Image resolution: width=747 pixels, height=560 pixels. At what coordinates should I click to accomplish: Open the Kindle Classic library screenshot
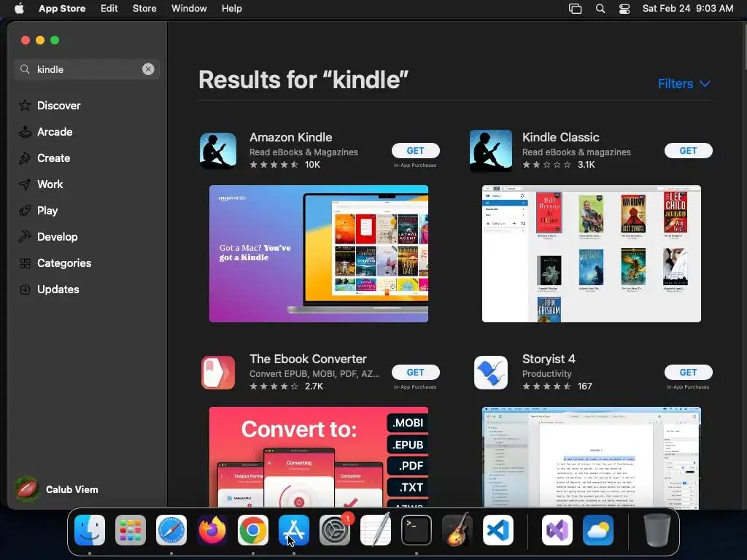[591, 254]
